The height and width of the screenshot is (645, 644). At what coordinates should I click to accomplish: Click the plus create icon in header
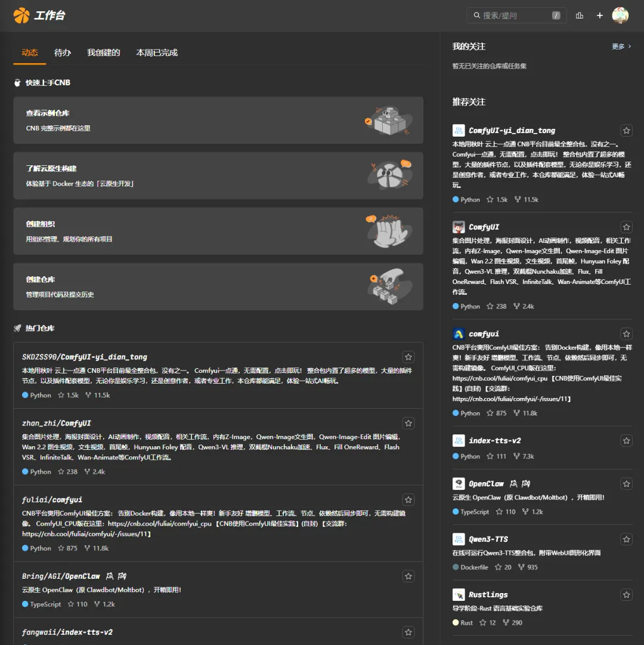[x=600, y=16]
